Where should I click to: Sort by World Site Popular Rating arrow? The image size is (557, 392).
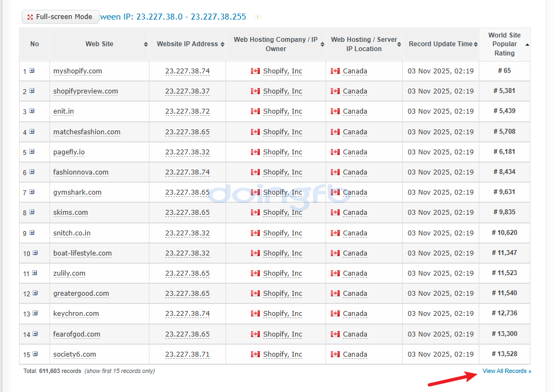(x=527, y=45)
